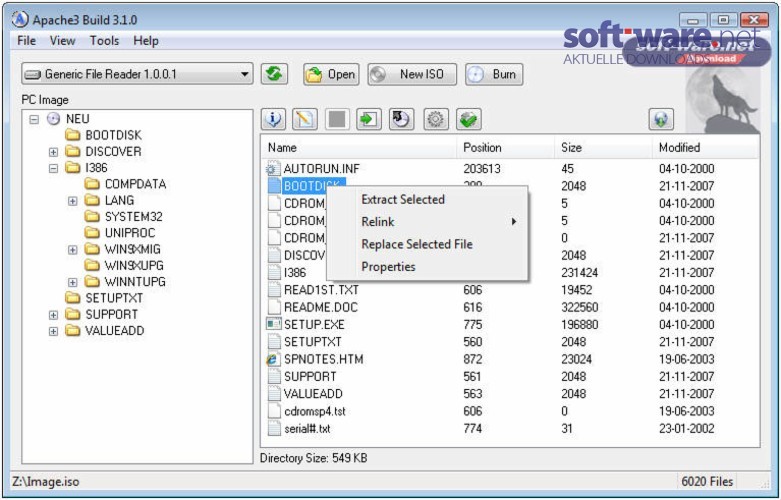Sort by Modified column header
The height and width of the screenshot is (500, 781).
click(x=705, y=147)
